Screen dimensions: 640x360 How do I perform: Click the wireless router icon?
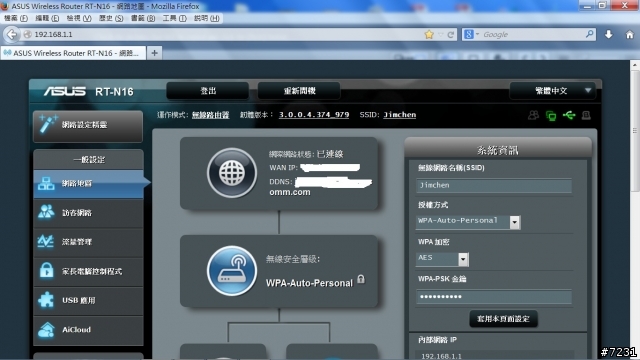(x=232, y=271)
